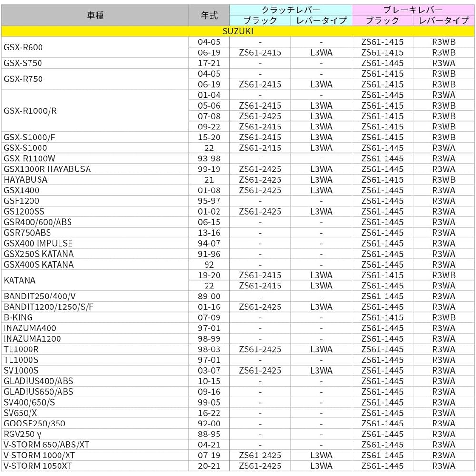Viewport: 476px width, 476px height.
Task: Select the INAZUMA400 model cell
Action: coord(95,328)
